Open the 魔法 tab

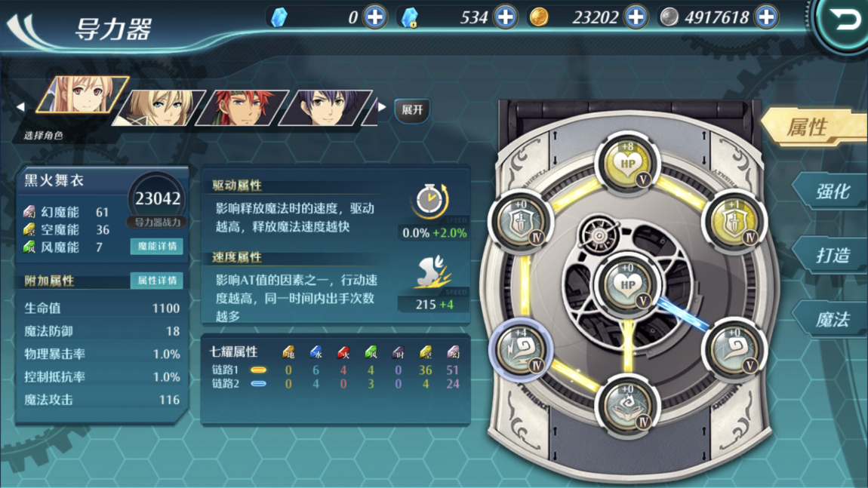point(832,319)
